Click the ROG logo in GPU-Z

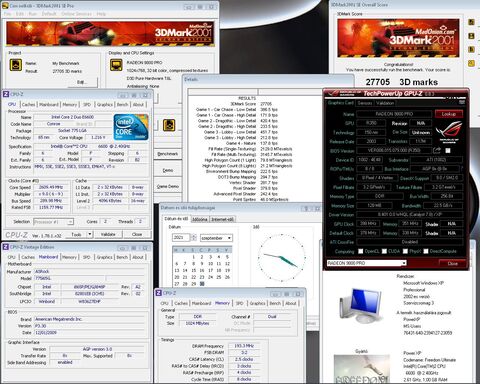449,132
